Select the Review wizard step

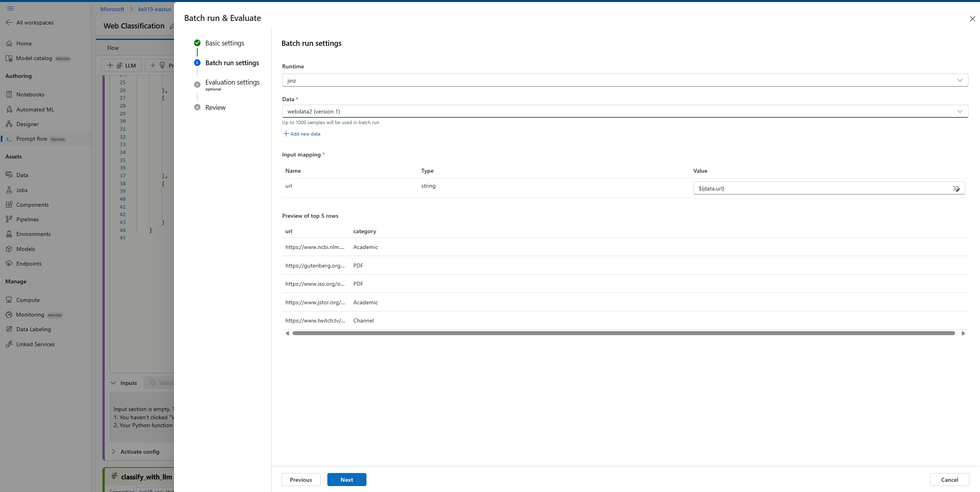tap(215, 107)
